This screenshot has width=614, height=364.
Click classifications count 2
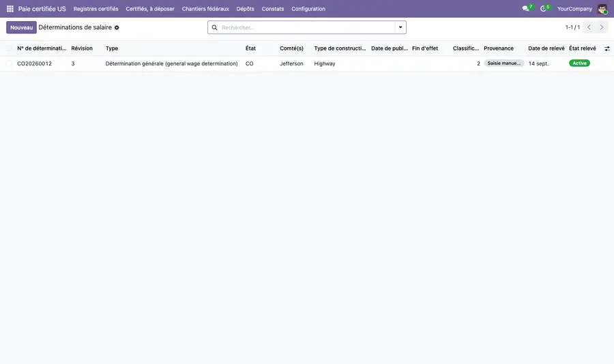(x=478, y=63)
